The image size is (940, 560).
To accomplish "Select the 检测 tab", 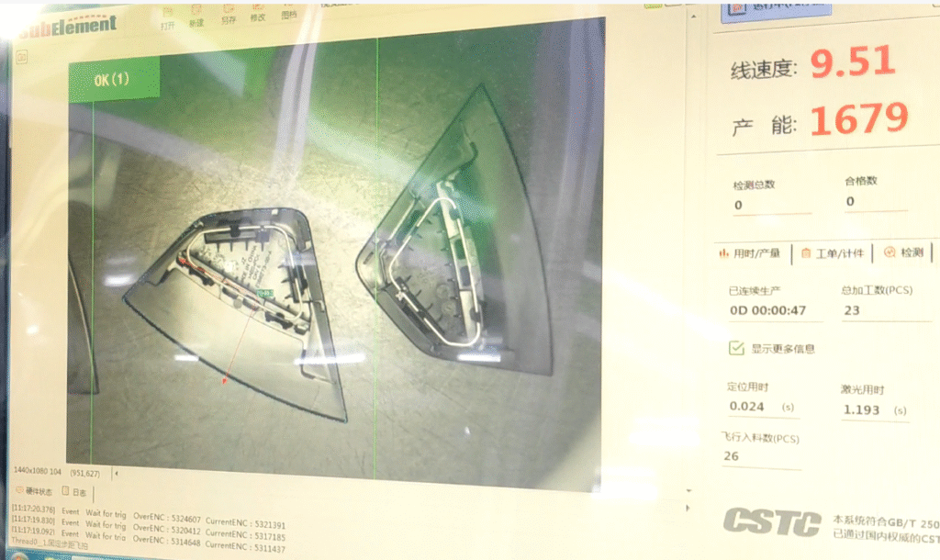I will coord(903,252).
